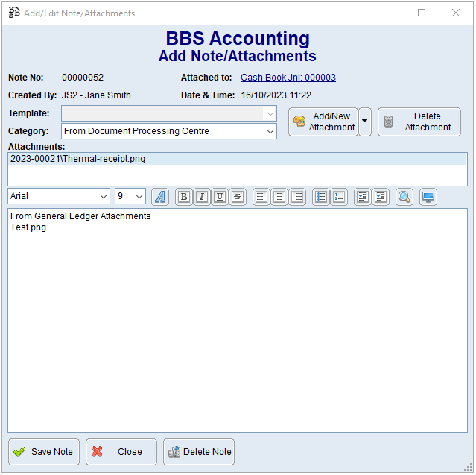Screen dimensions: 476x475
Task: Apply strikethrough to text
Action: [237, 197]
